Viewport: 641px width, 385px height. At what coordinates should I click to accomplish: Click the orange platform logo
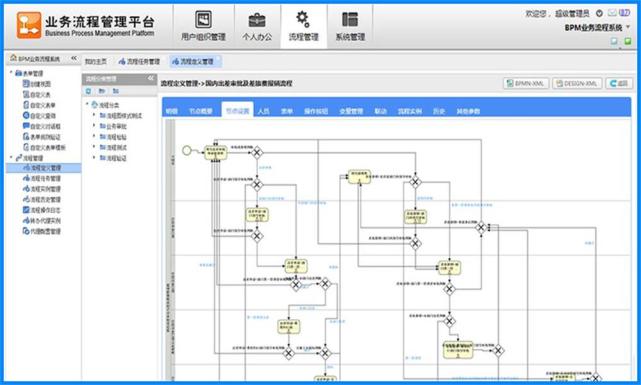29,25
